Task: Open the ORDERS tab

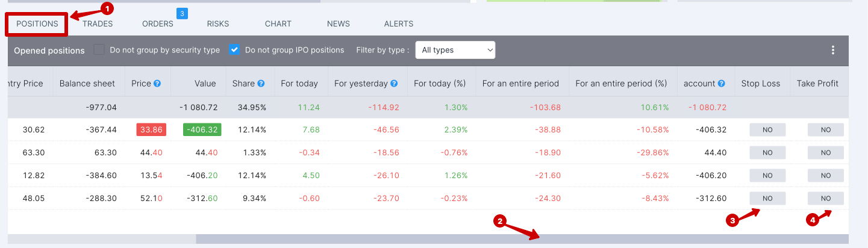Action: (158, 24)
